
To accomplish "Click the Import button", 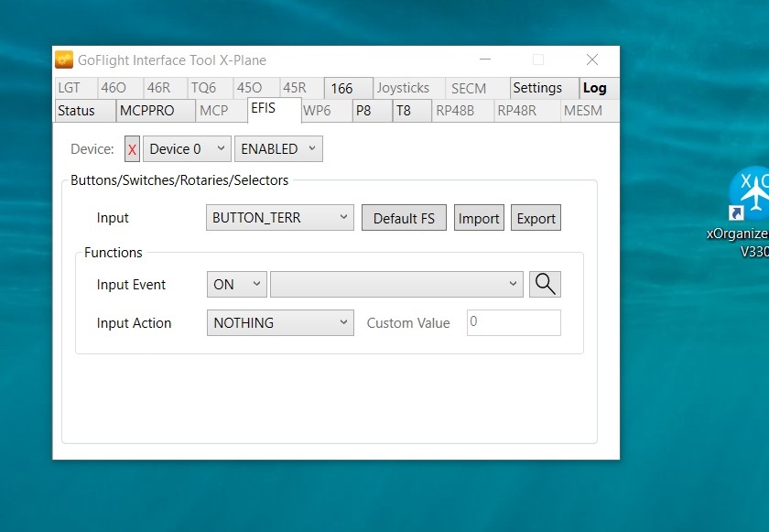I will tap(479, 218).
